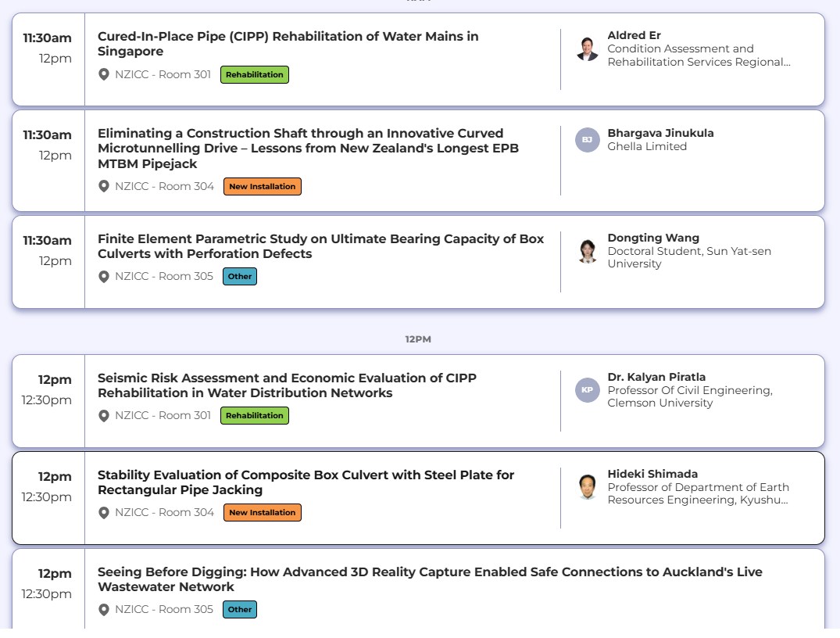The width and height of the screenshot is (840, 638).
Task: Click Condition Assessment and Rehabilitation Services Regional text
Action: (699, 56)
